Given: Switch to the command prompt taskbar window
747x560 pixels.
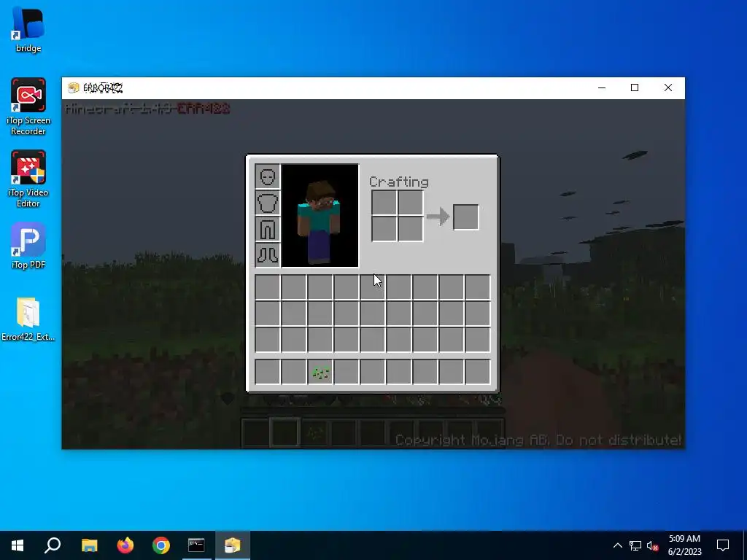Looking at the screenshot, I should click(196, 545).
